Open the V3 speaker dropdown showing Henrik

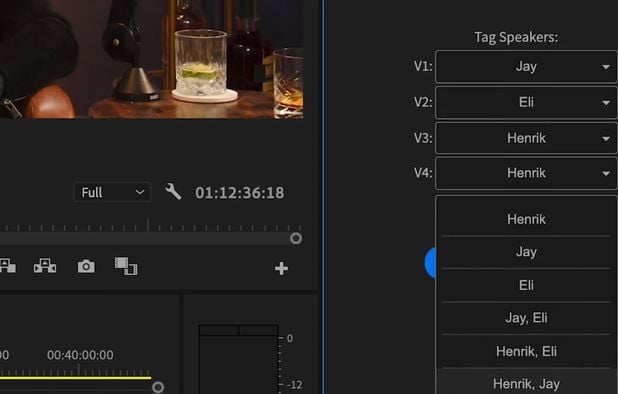click(x=526, y=138)
